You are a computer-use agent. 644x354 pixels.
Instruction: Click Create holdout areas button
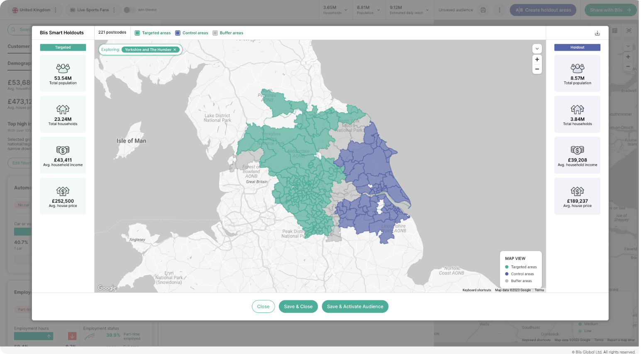point(543,10)
